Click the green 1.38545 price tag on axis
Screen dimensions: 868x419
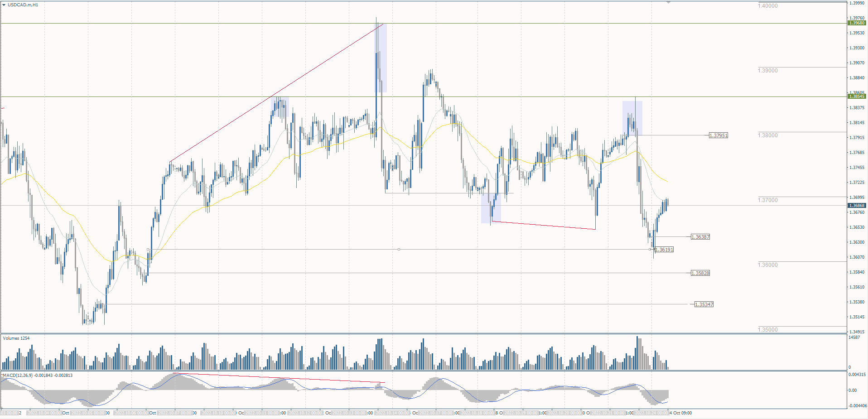click(857, 96)
